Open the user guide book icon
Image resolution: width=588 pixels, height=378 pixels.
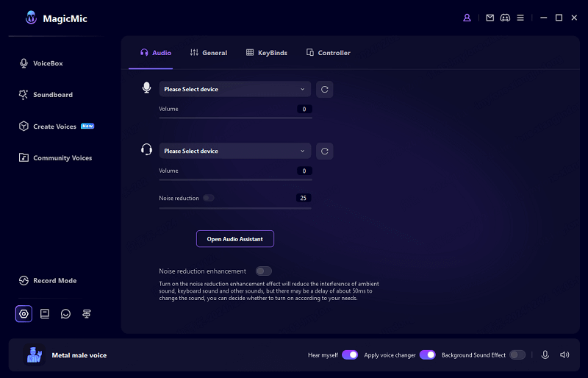click(x=45, y=314)
